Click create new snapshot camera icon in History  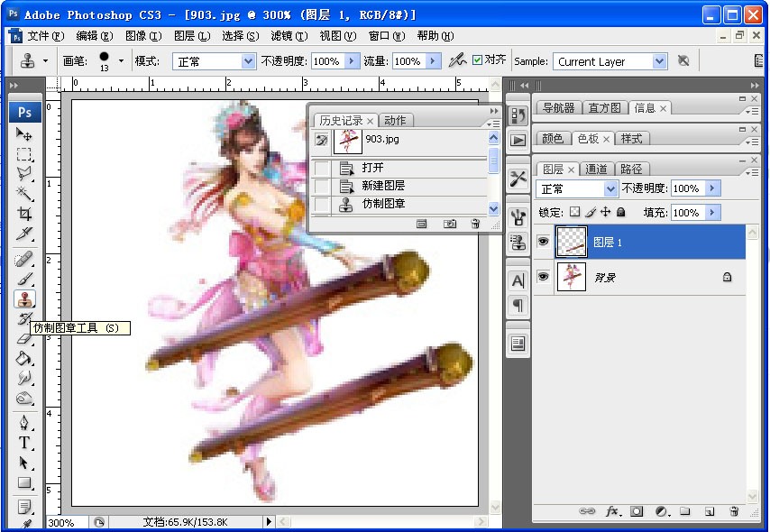pyautogui.click(x=449, y=224)
